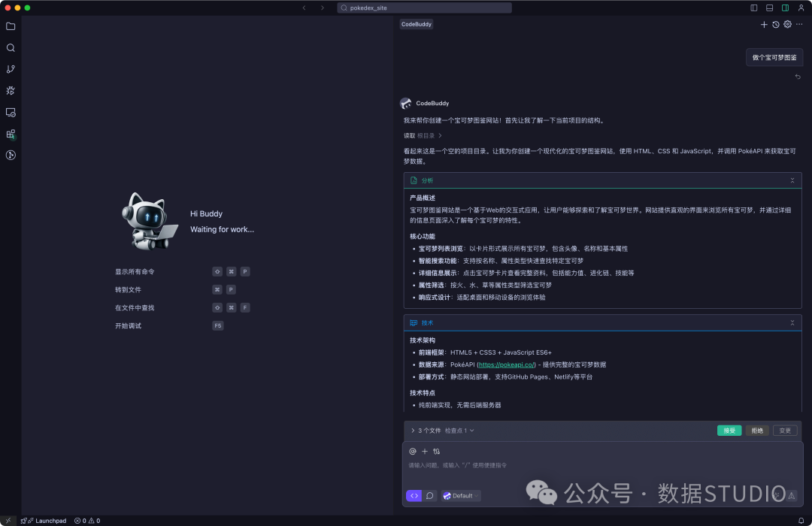Open the CodeBuddy chat history
The height and width of the screenshot is (526, 812).
click(x=776, y=24)
